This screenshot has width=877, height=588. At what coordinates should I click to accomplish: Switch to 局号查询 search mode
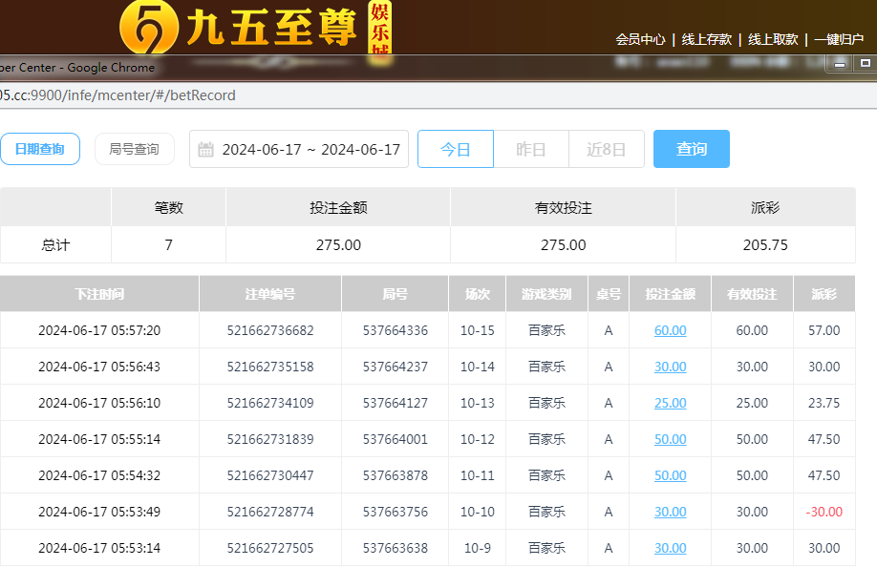(x=134, y=149)
